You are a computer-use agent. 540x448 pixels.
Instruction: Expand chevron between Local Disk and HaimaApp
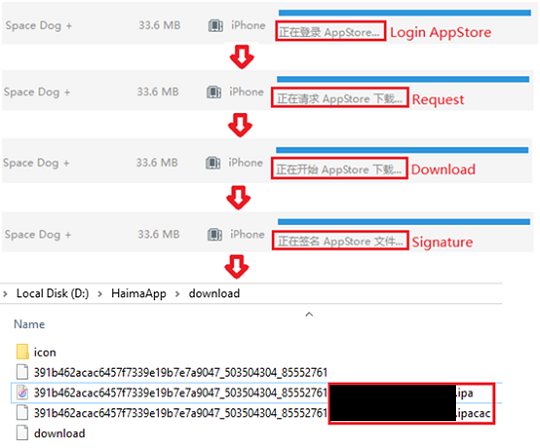pyautogui.click(x=100, y=294)
